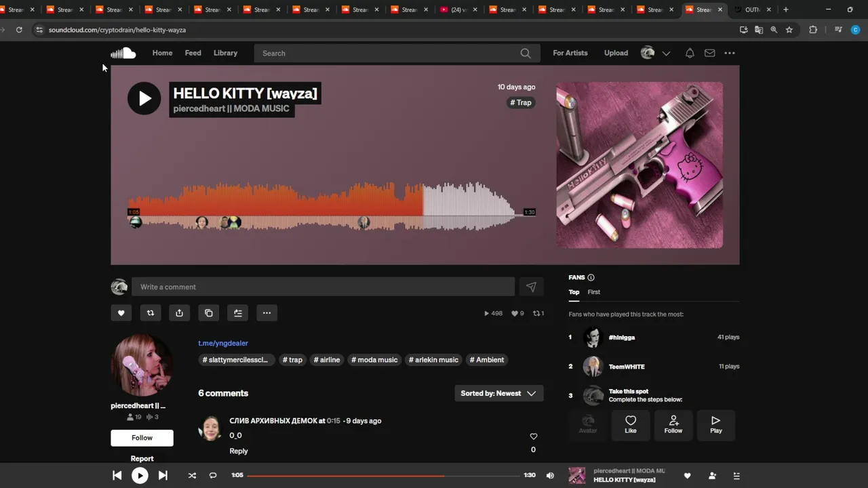Click the # trap tag below the link

point(292,360)
